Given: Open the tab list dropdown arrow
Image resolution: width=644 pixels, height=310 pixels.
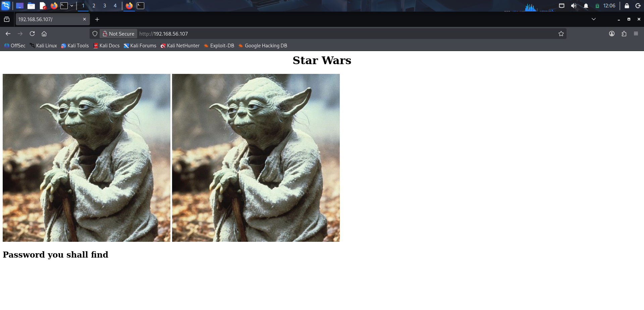Looking at the screenshot, I should [x=594, y=19].
